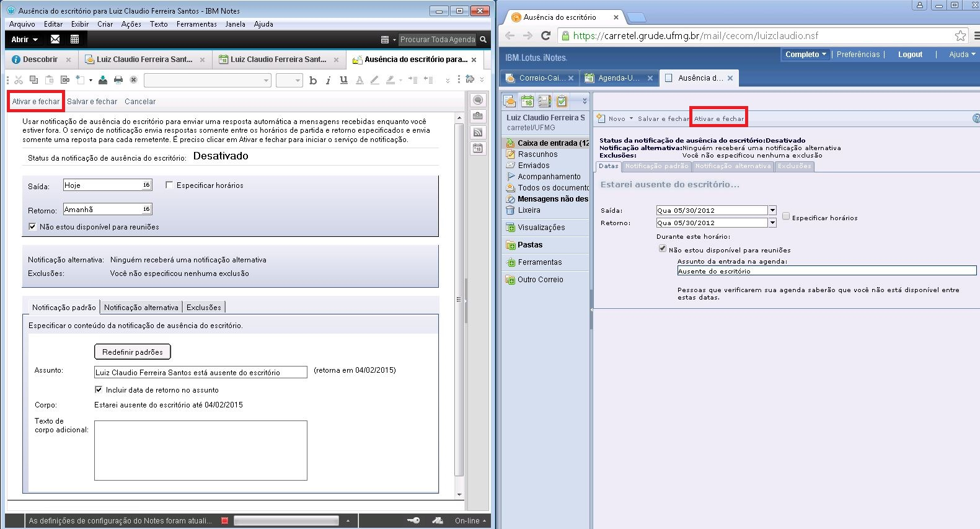The image size is (980, 529).
Task: Open iNotes to-do icon in switcher bar
Action: [562, 101]
